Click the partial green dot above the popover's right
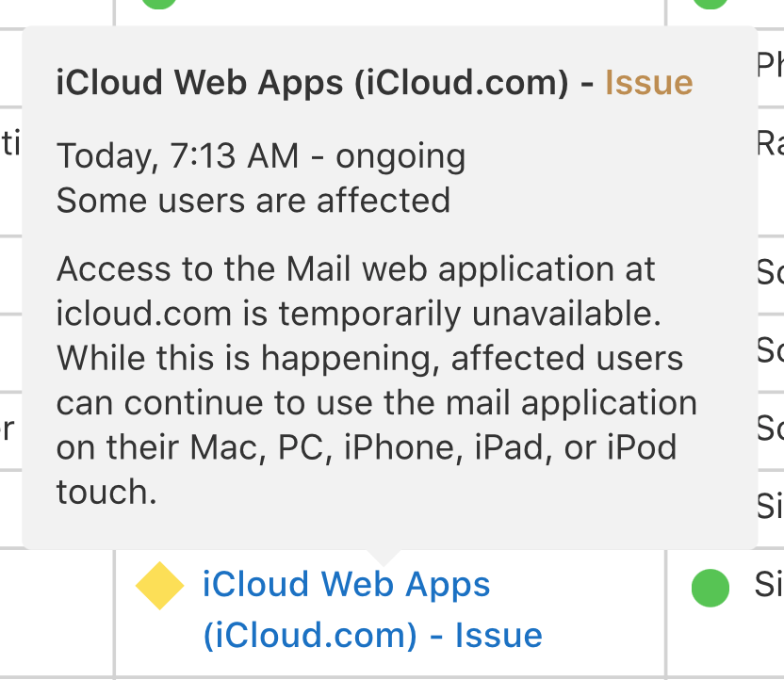This screenshot has width=784, height=680. click(x=710, y=3)
